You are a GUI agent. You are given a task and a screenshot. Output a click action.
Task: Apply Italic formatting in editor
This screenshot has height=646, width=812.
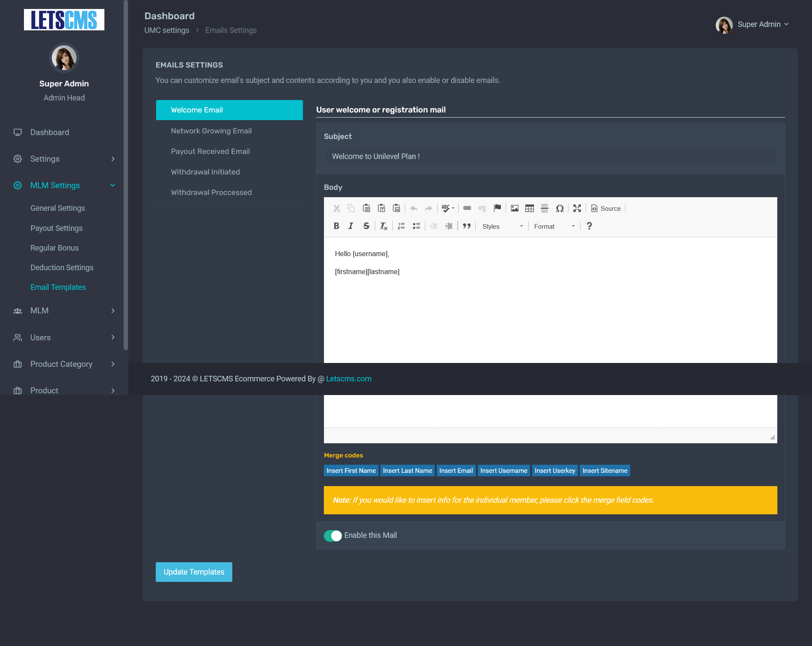pos(351,226)
